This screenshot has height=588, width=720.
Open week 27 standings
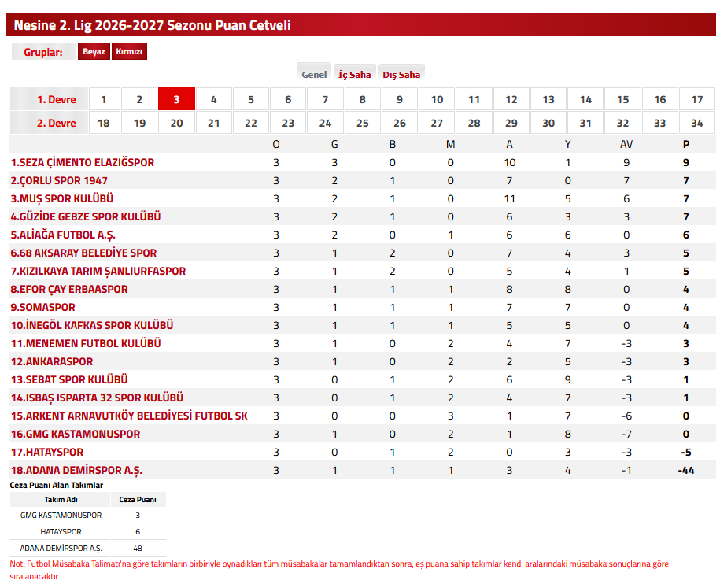point(437,123)
